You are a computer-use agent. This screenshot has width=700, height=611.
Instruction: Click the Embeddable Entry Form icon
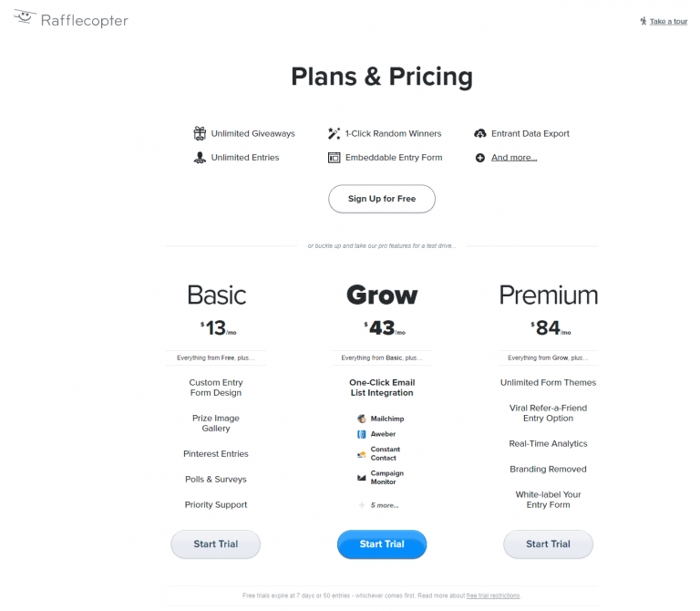[x=334, y=158]
